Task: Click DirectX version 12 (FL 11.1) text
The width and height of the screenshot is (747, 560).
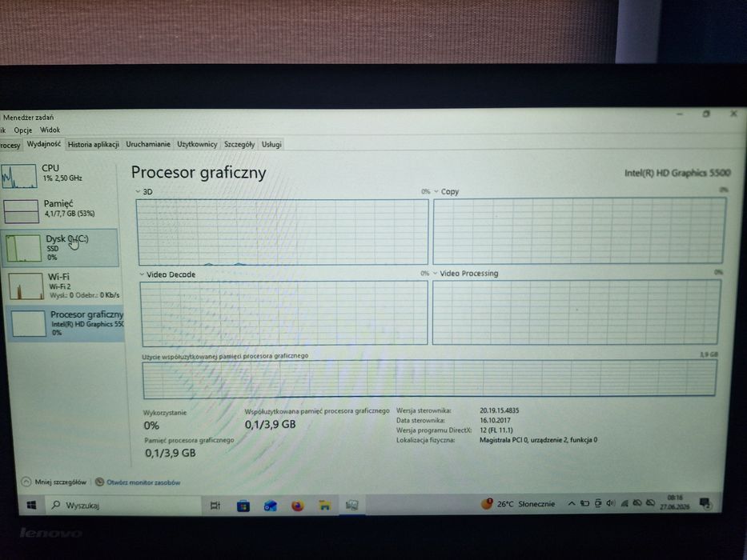Action: pos(496,430)
